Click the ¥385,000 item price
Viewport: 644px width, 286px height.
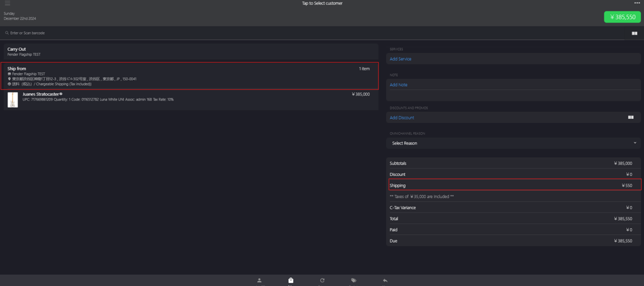tap(361, 94)
